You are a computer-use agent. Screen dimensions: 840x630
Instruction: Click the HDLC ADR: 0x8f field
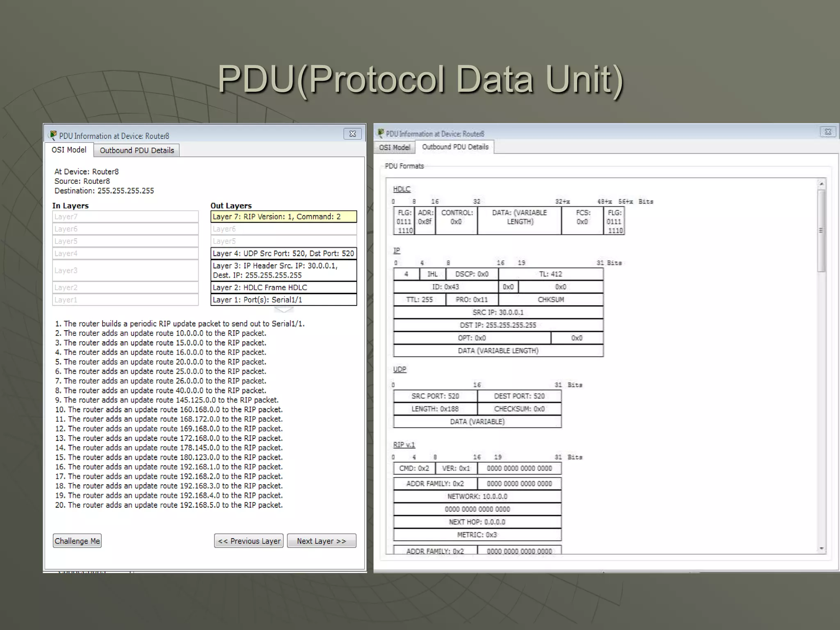pyautogui.click(x=425, y=221)
